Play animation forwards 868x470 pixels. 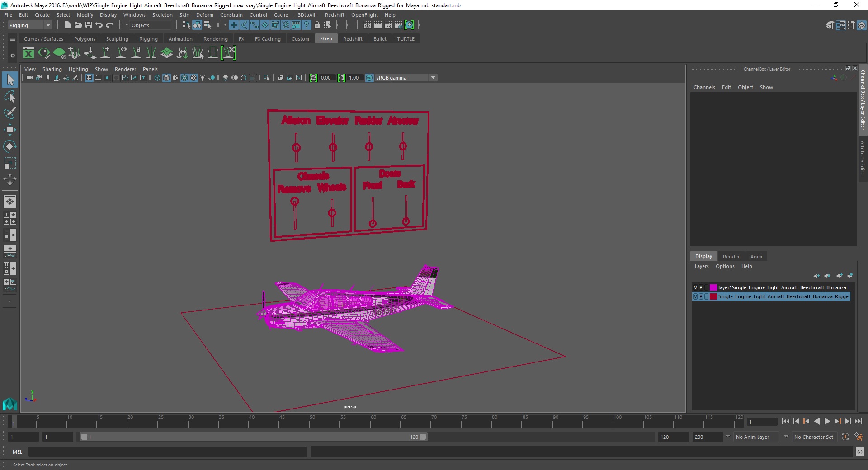[827, 421]
